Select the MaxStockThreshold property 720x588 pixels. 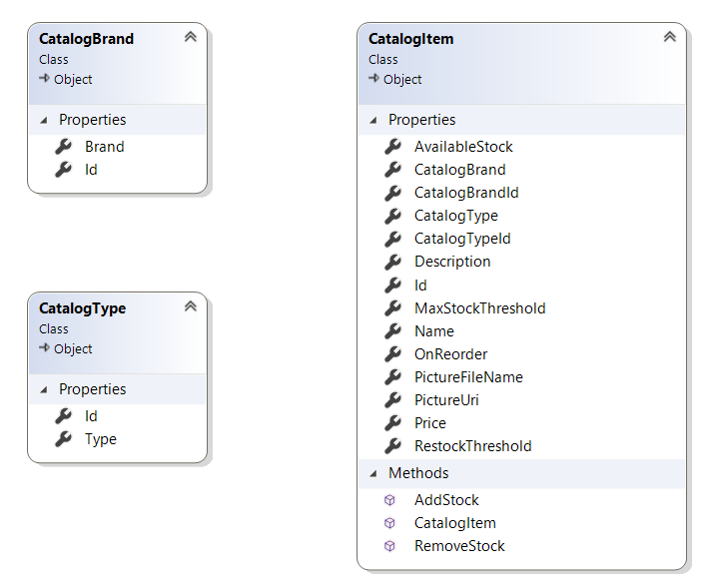click(x=479, y=307)
